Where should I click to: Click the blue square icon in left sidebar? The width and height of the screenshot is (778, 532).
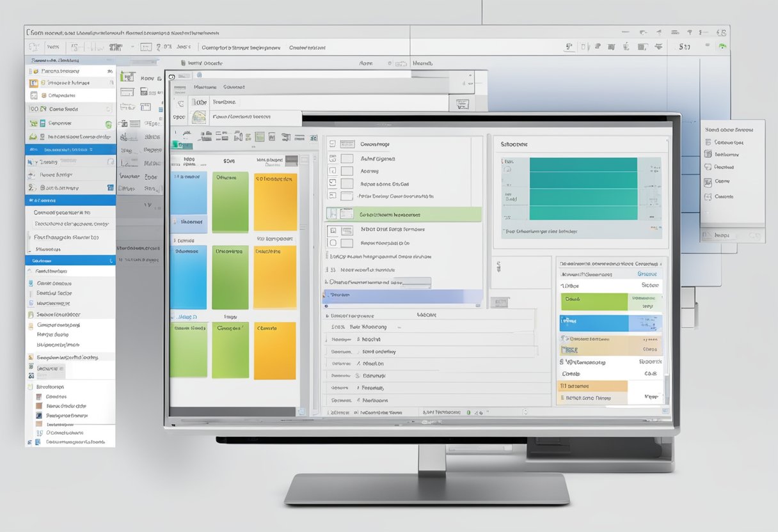[111, 188]
